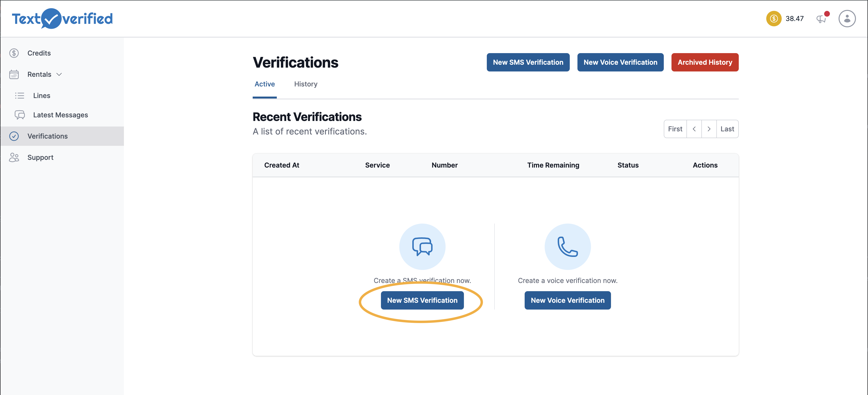
Task: Click next page navigation arrow
Action: pos(709,128)
